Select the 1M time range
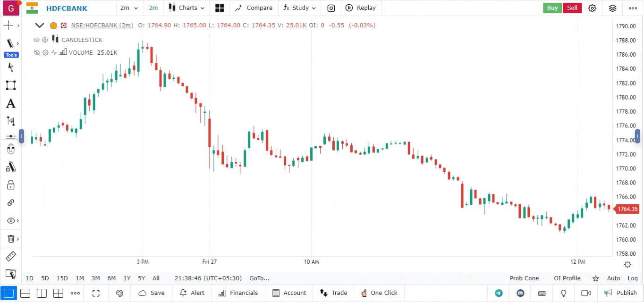This screenshot has width=644, height=302. 80,278
